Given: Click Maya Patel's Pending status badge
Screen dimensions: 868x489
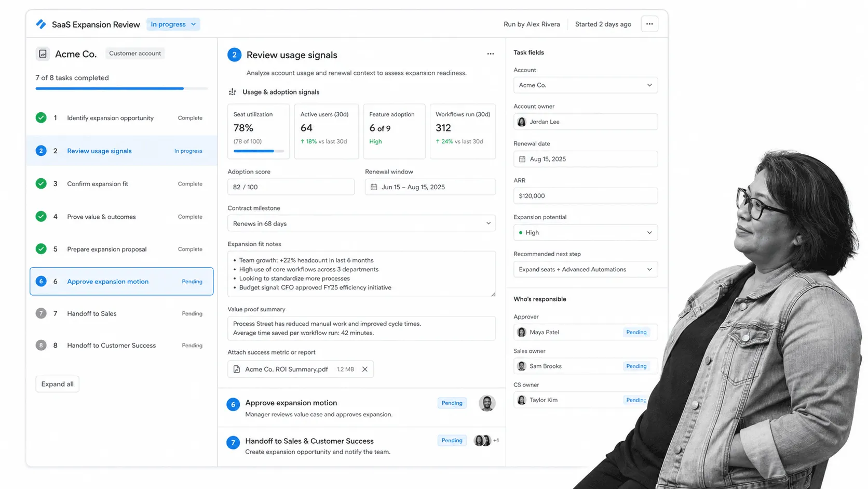Looking at the screenshot, I should [x=636, y=332].
